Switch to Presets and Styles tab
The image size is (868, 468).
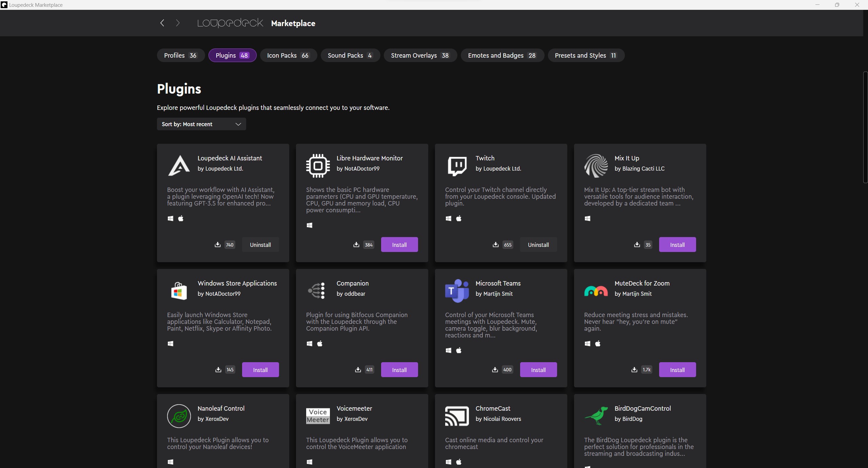[x=586, y=55]
